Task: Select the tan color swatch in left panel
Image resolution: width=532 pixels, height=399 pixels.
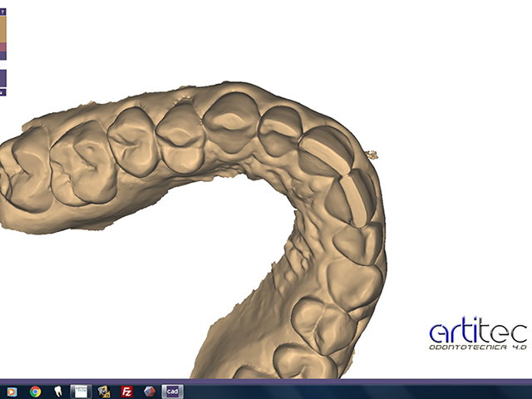Action: coord(2,29)
